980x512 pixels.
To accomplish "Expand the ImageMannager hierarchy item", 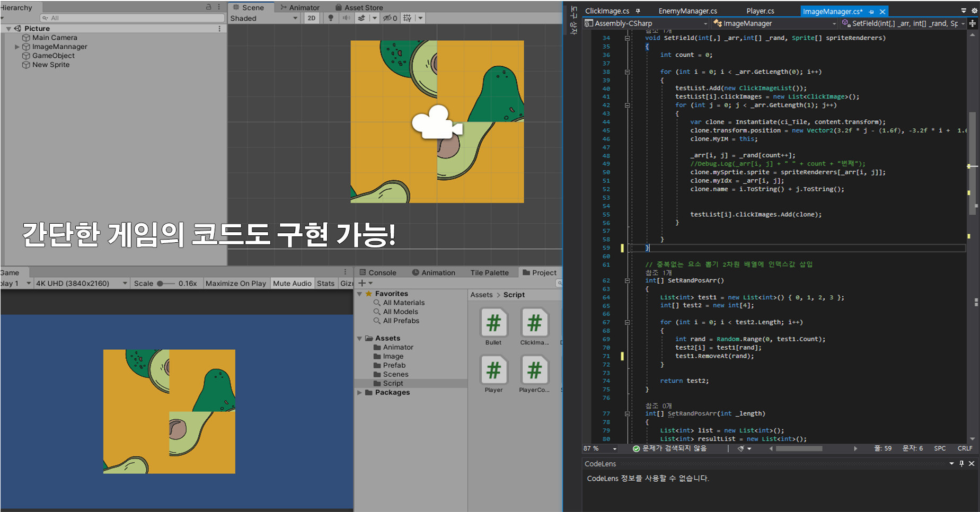I will 17,47.
